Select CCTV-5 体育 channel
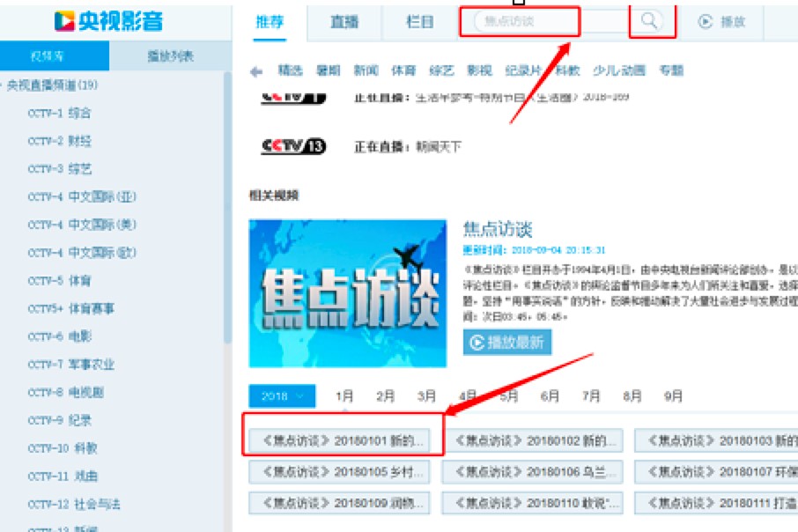 pos(59,280)
